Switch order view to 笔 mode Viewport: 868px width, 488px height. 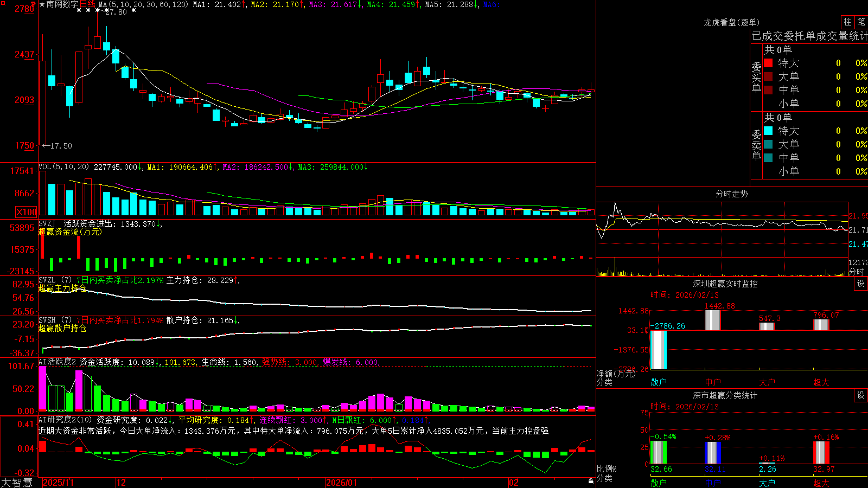pyautogui.click(x=861, y=22)
